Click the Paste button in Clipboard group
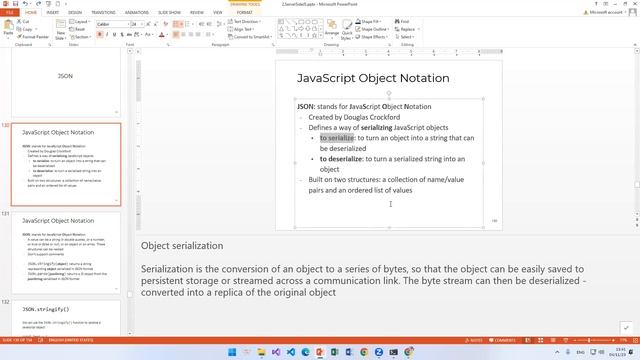This screenshot has width=640, height=360. point(8,29)
